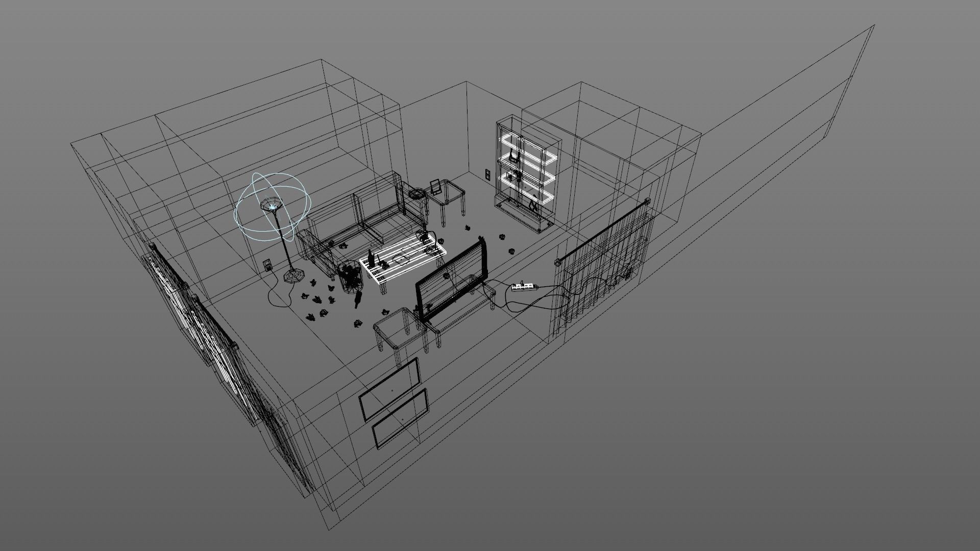
Task: Select the blue spherical light gizmo
Action: tap(273, 207)
